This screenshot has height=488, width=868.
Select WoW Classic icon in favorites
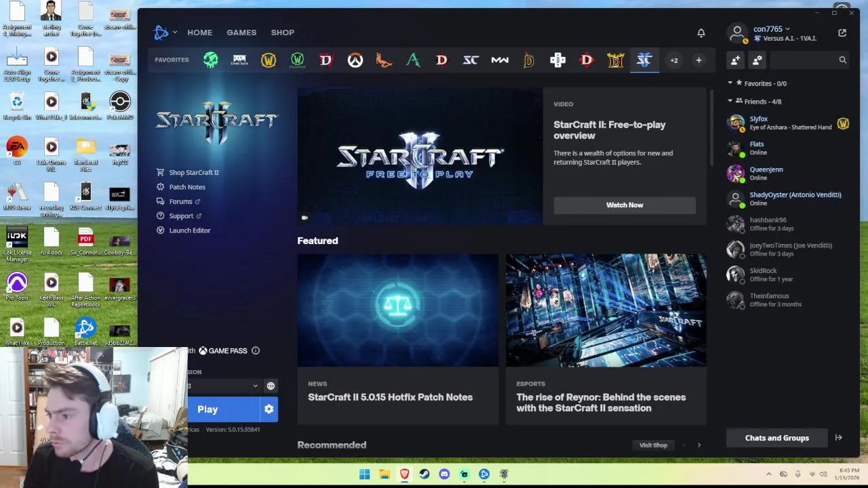(297, 60)
